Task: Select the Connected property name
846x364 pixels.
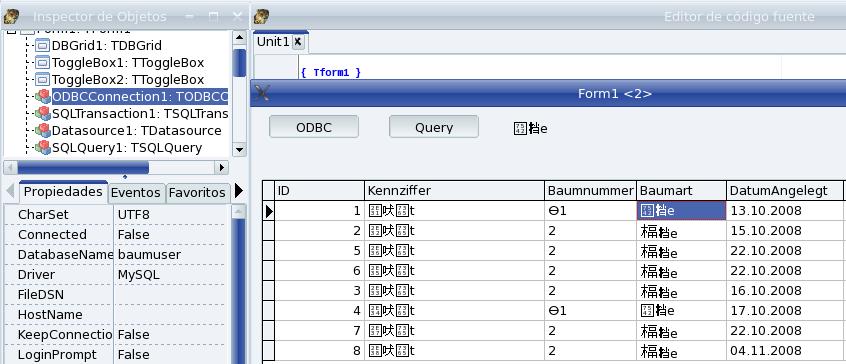Action: [x=52, y=235]
